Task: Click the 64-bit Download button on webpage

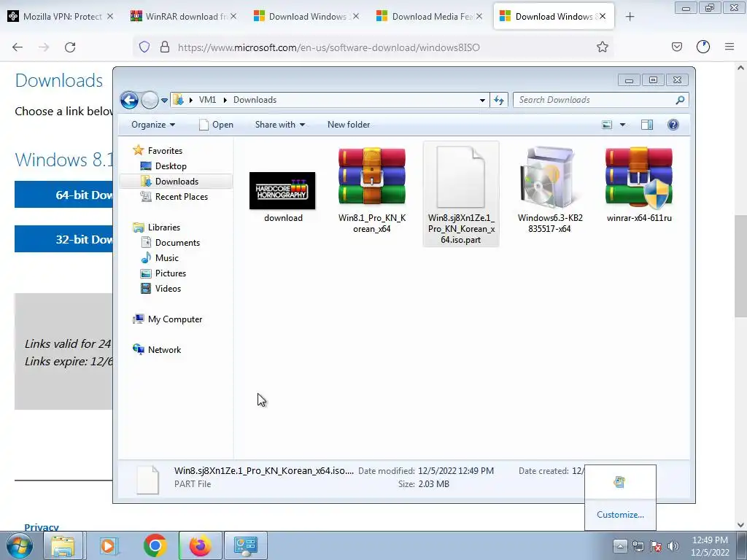Action: point(63,194)
